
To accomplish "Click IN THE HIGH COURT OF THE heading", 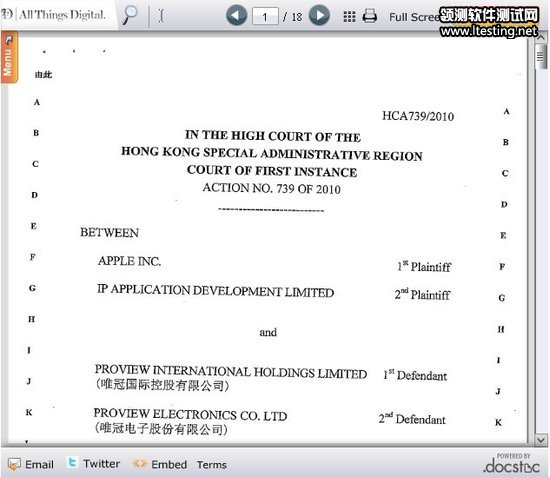I will point(273,136).
